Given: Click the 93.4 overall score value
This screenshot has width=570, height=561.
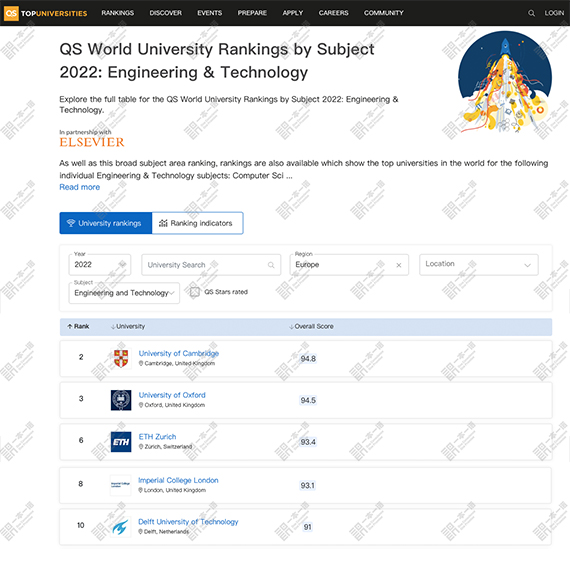Looking at the screenshot, I should click(x=308, y=442).
